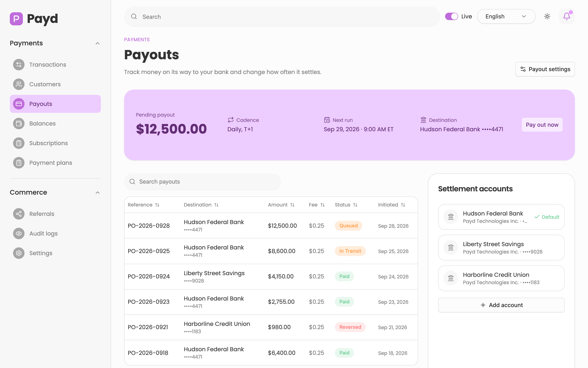The image size is (588, 368).
Task: Click the PAYMENTS breadcrumb link
Action: coord(137,39)
